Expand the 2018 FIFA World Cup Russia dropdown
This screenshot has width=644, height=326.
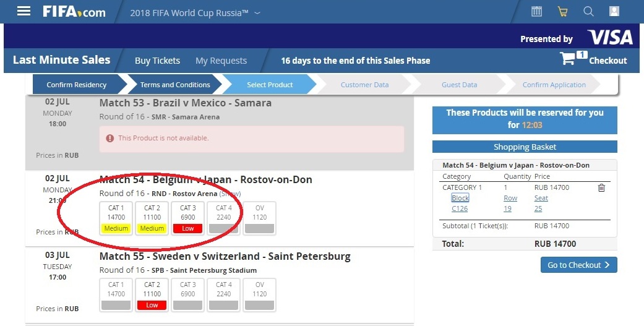(x=195, y=13)
